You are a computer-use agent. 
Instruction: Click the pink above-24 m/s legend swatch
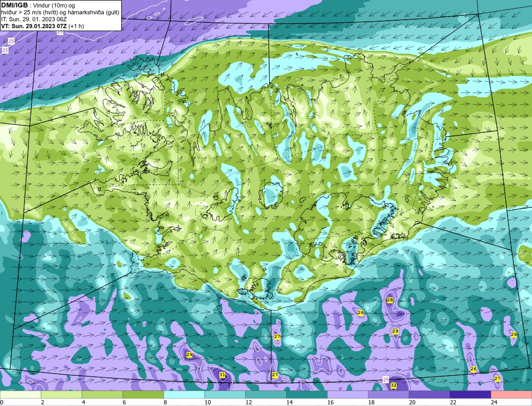pos(511,394)
